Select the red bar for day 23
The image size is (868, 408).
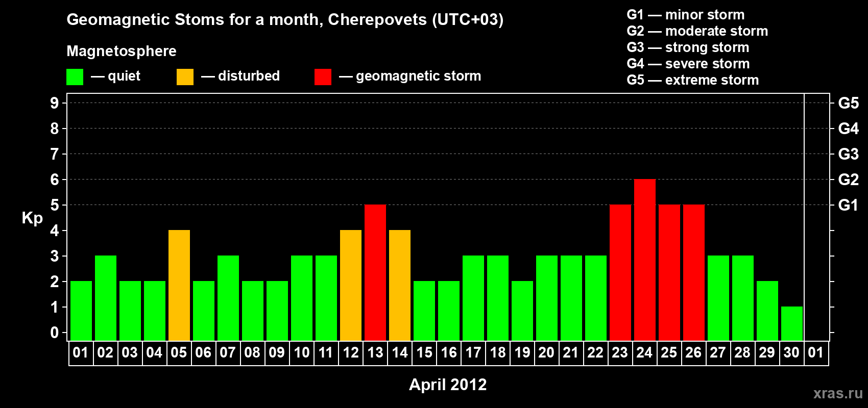pyautogui.click(x=620, y=272)
